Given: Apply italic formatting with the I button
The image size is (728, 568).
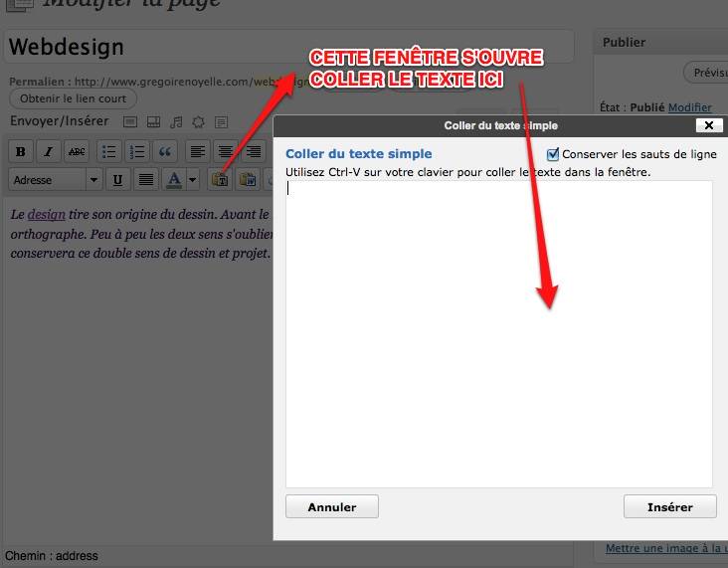Looking at the screenshot, I should pos(47,152).
